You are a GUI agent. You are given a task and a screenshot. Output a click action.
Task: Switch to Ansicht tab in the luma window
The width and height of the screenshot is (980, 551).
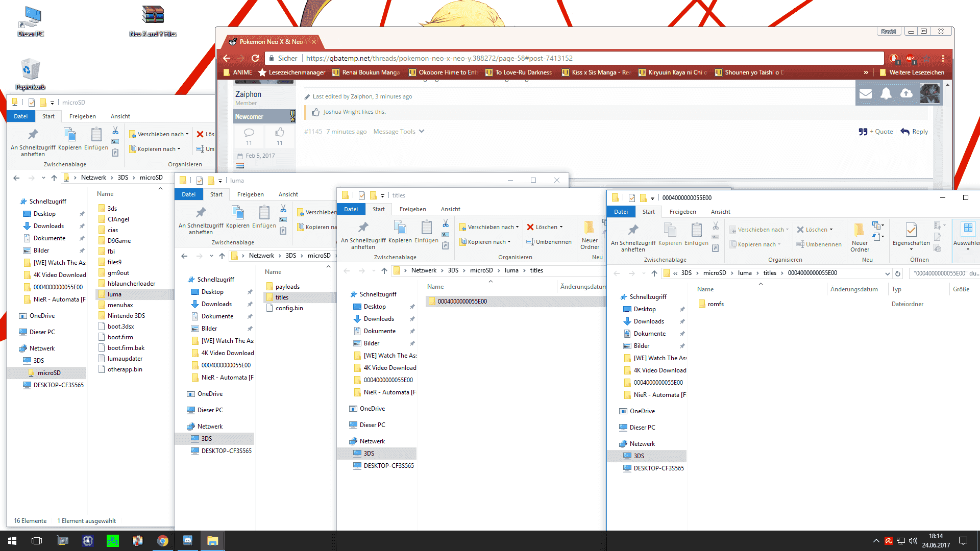[288, 194]
